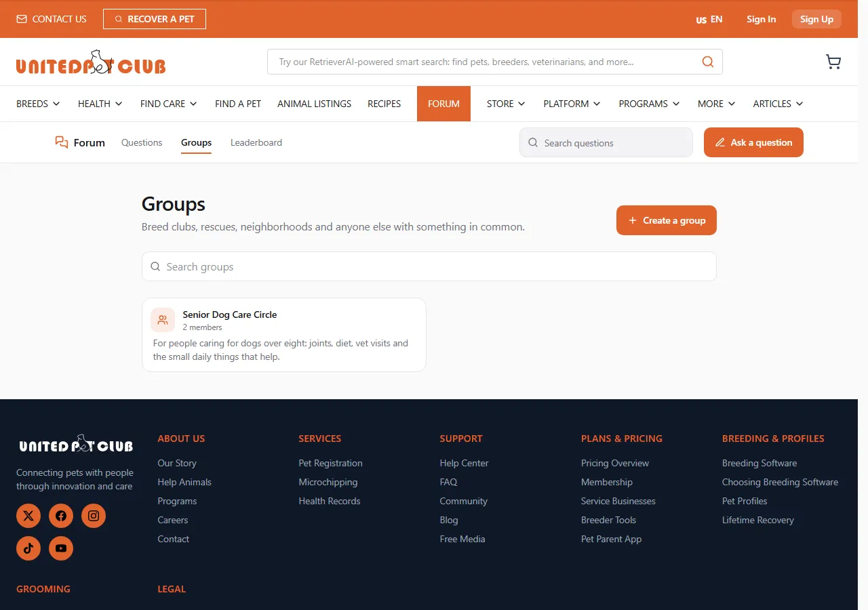Screen dimensions: 868x610
Task: Open the Pricing Overview footer link
Action: pyautogui.click(x=615, y=463)
